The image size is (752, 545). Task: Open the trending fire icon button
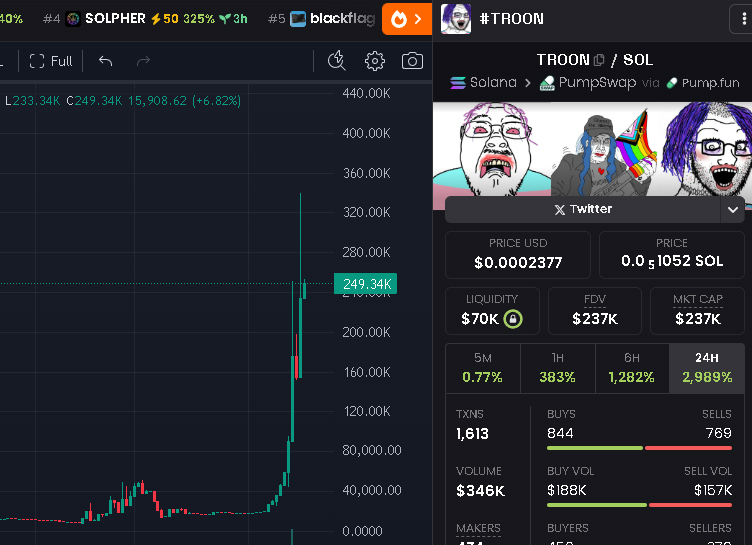407,19
